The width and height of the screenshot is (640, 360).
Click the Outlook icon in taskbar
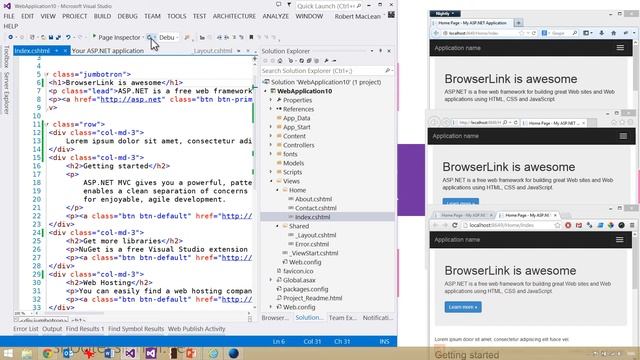pos(68,353)
